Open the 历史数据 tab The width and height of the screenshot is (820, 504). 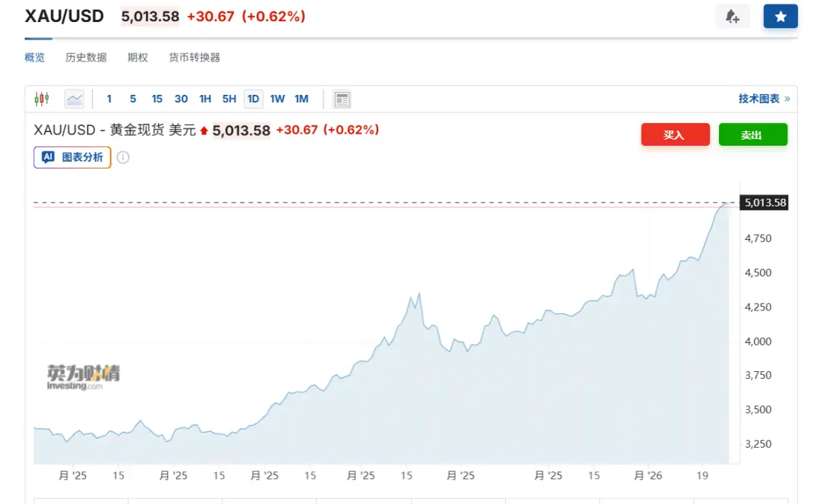coord(86,58)
